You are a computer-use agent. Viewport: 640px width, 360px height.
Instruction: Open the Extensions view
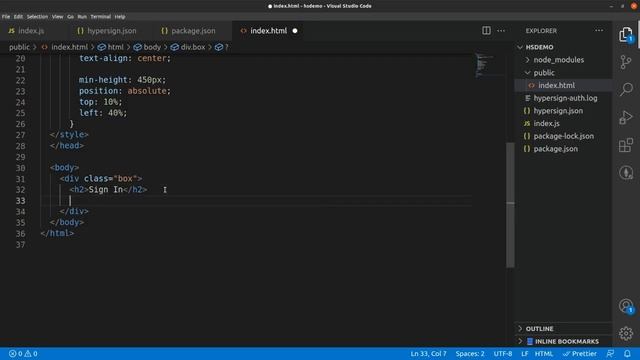[x=626, y=145]
